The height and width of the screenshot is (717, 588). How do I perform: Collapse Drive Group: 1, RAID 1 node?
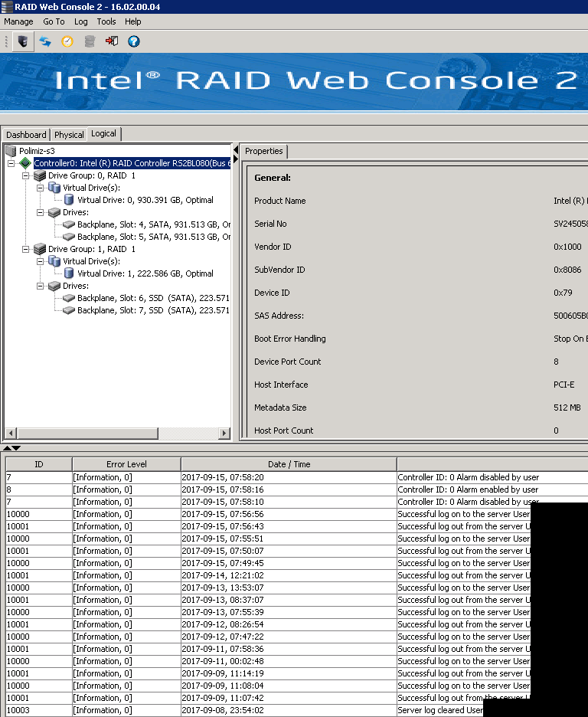(26, 249)
